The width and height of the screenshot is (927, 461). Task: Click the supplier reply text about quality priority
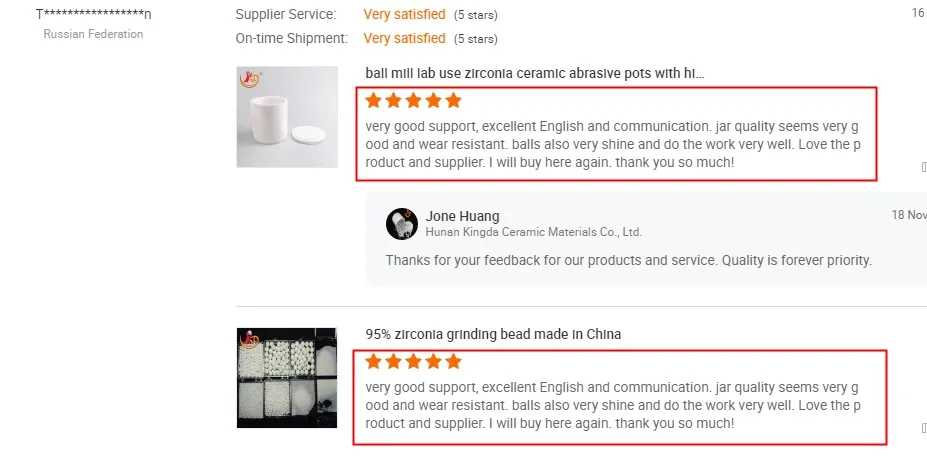pos(628,260)
